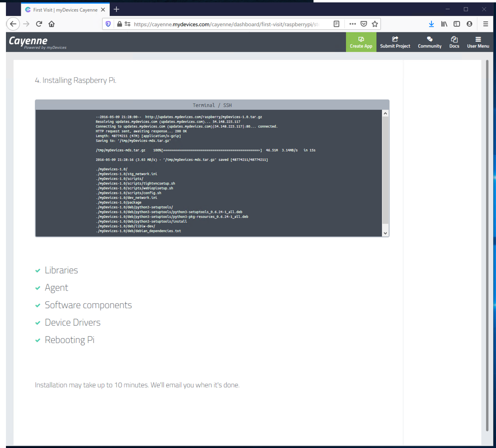Click the Rebooting Pi item

pyautogui.click(x=70, y=340)
